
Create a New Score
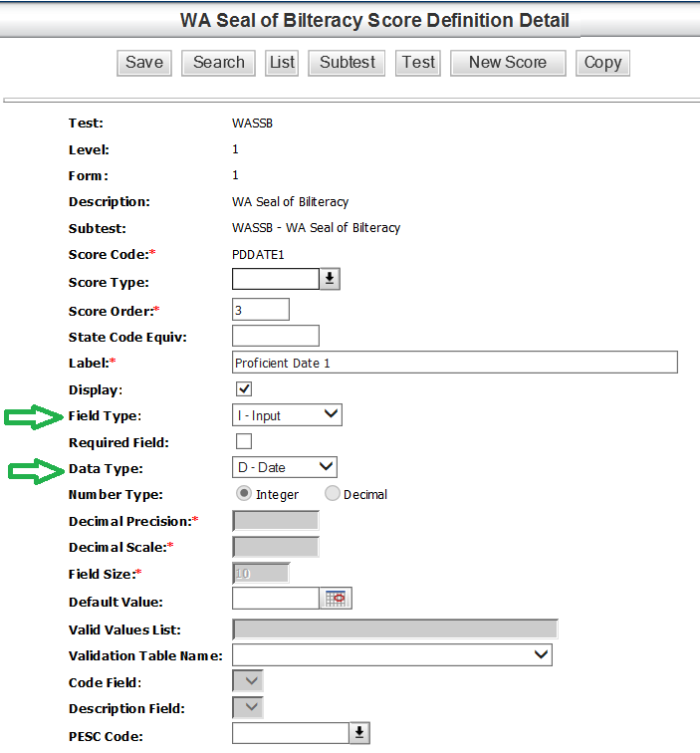coord(508,63)
